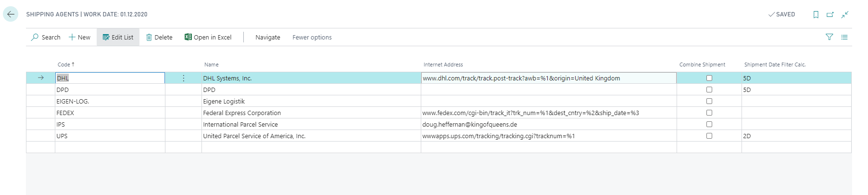Click Federal Express Corporation name cell

[311, 113]
